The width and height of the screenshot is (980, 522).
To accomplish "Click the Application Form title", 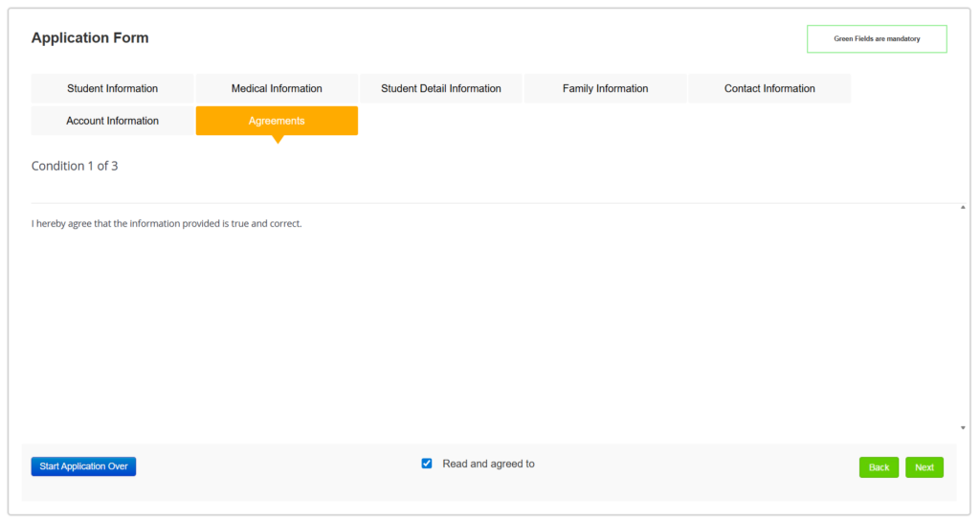I will (90, 37).
